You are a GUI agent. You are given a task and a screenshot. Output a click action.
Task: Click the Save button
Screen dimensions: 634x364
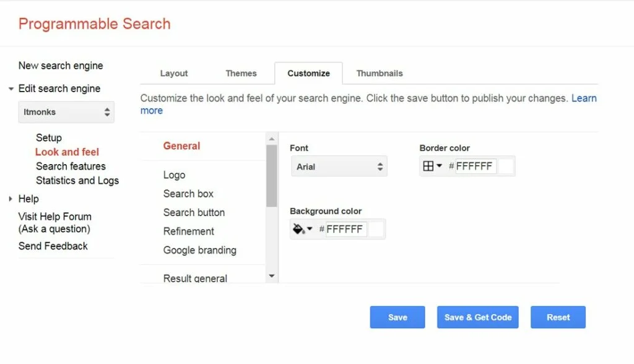point(397,317)
